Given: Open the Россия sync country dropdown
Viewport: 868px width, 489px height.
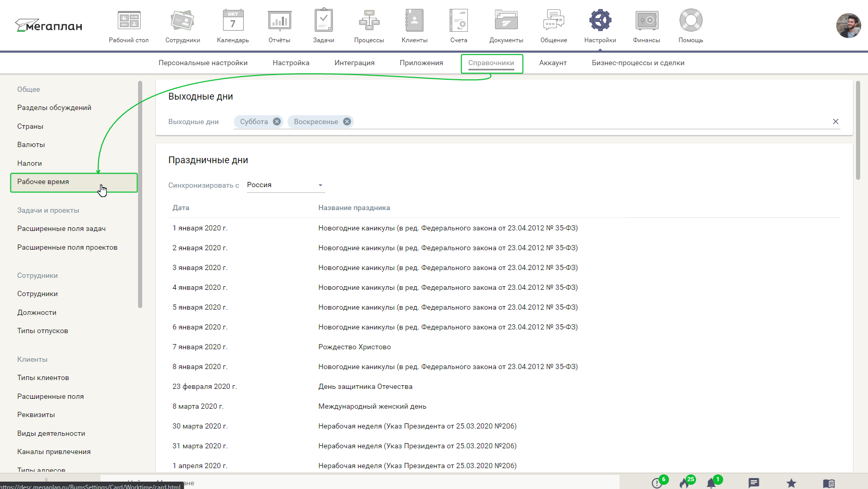Looking at the screenshot, I should [x=286, y=185].
